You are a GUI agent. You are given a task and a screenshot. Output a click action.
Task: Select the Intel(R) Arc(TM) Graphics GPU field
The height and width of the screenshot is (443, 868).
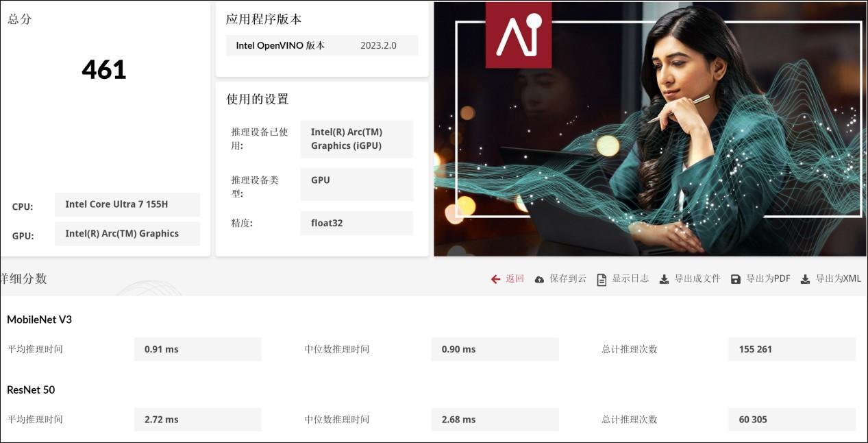pyautogui.click(x=127, y=234)
